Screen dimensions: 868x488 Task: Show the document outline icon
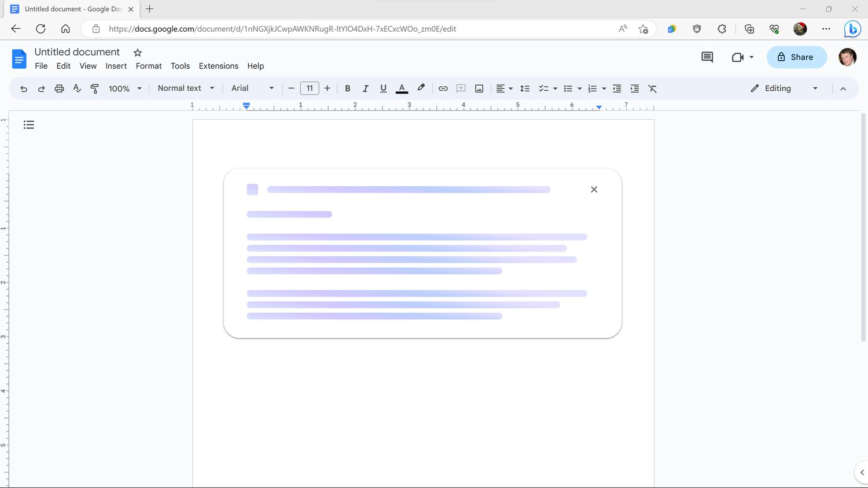click(x=29, y=125)
